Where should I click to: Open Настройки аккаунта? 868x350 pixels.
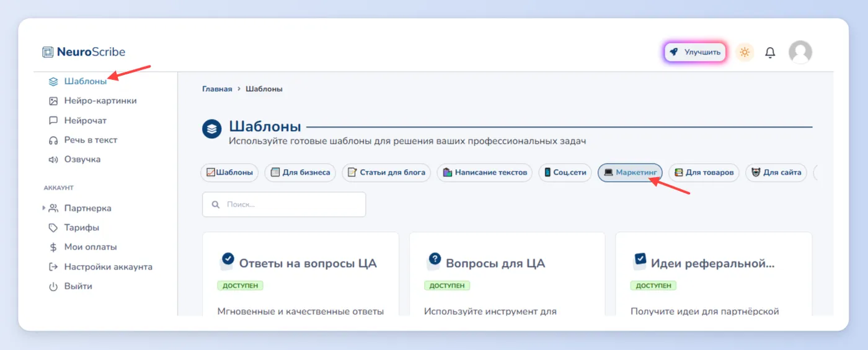click(108, 267)
